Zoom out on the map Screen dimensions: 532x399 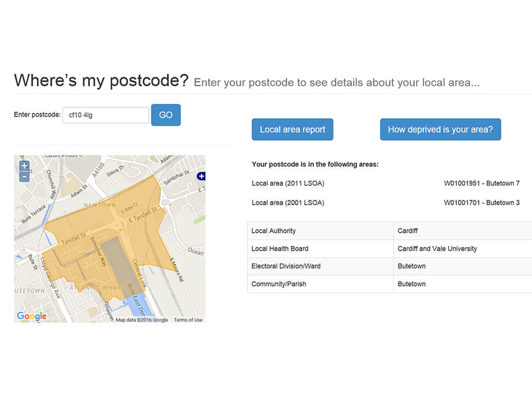click(24, 177)
